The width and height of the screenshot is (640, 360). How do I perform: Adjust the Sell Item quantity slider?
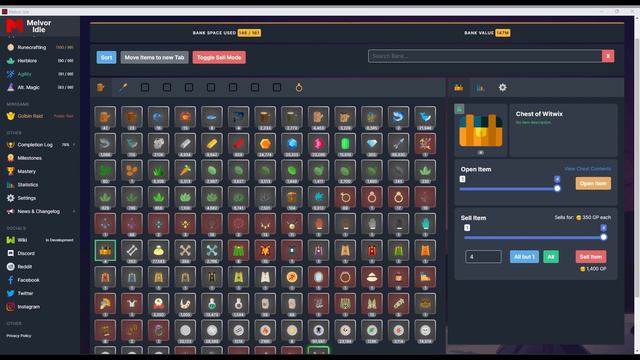coord(536,237)
